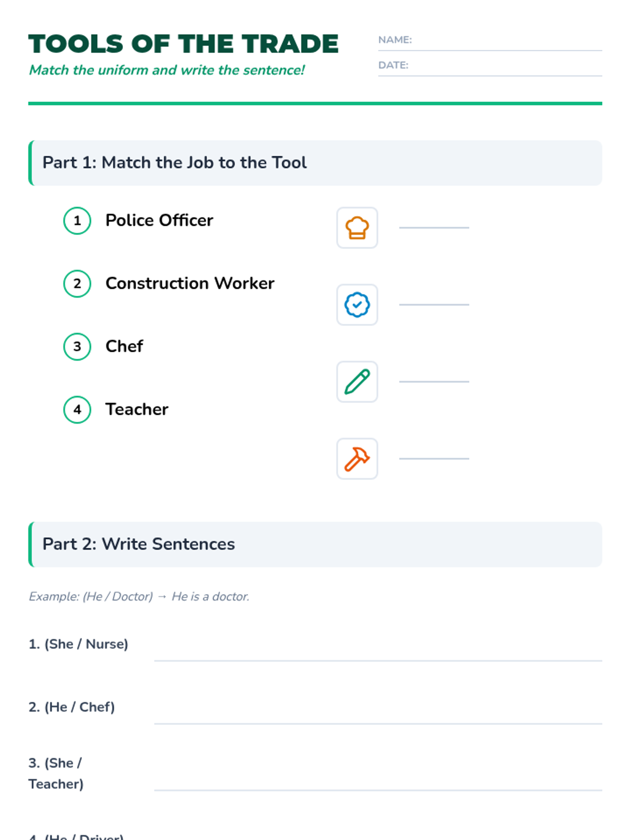Select the orange hammer icon

tap(357, 459)
